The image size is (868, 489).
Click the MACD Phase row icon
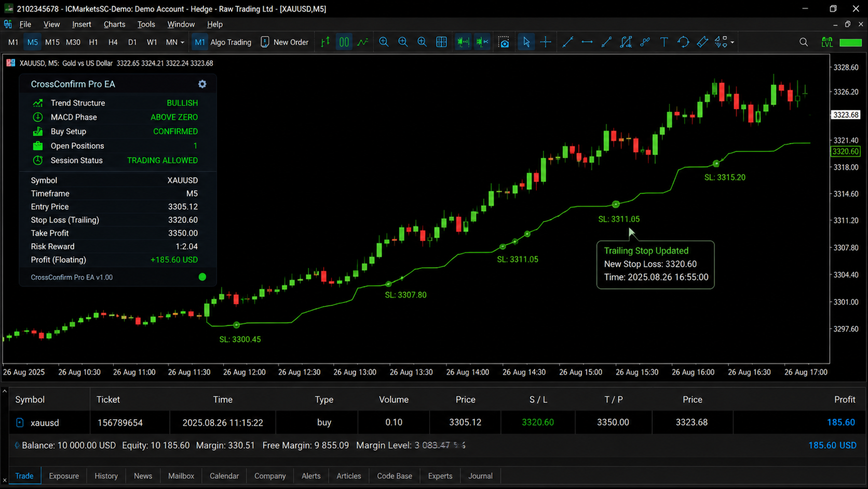click(38, 117)
